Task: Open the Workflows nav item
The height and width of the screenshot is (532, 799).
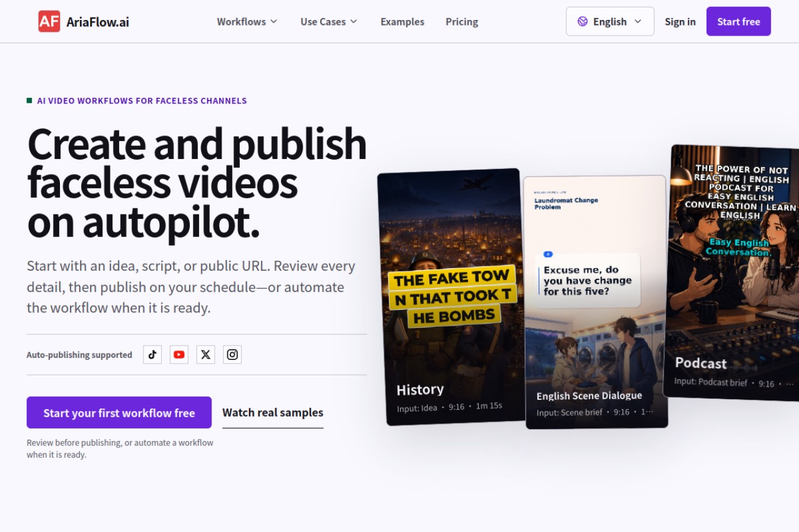Action: tap(247, 22)
